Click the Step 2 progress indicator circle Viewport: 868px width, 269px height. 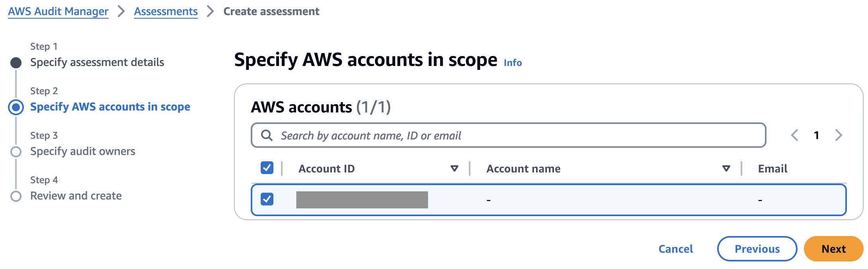tap(16, 106)
